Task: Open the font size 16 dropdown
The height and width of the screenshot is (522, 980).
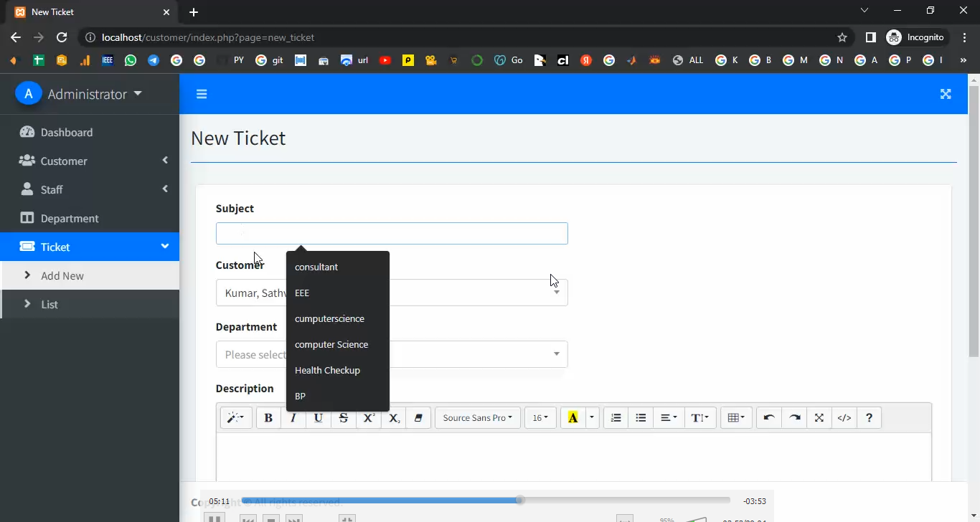Action: click(540, 418)
